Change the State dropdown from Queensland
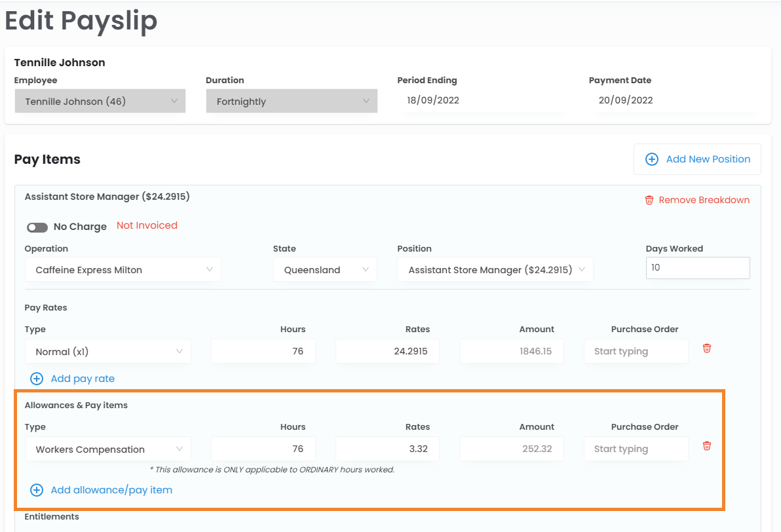The width and height of the screenshot is (781, 532). pos(325,270)
